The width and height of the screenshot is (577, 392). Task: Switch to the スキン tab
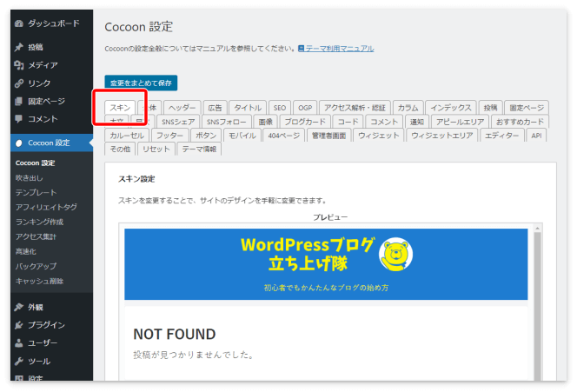(x=120, y=108)
